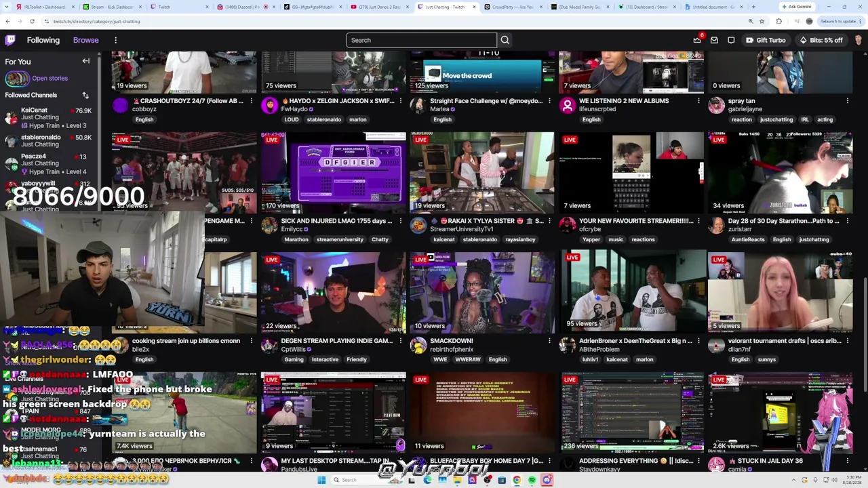Open options for Straight Face Challenge stream

coord(550,101)
